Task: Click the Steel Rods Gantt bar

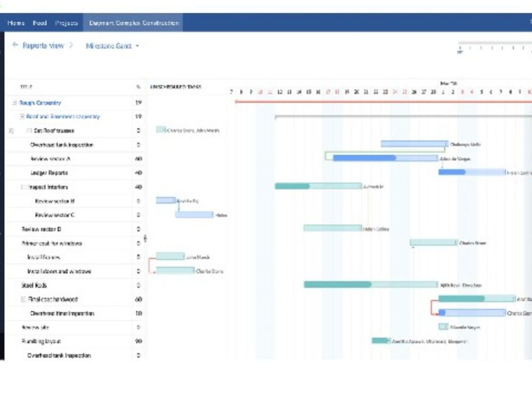Action: 371,284
